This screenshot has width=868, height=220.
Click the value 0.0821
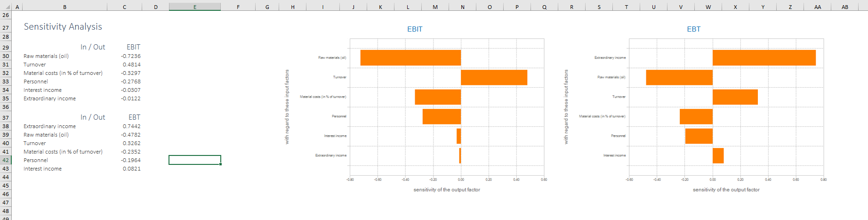click(131, 169)
